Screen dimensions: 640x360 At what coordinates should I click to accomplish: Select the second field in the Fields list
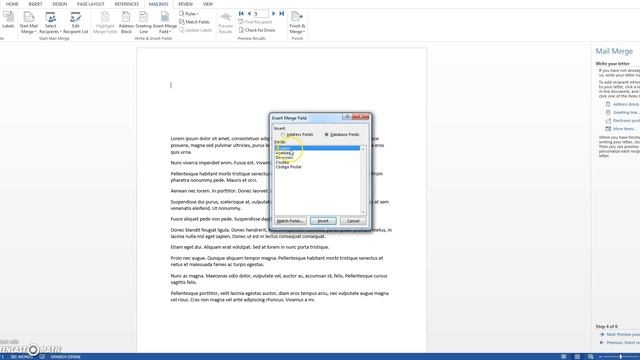(x=318, y=153)
